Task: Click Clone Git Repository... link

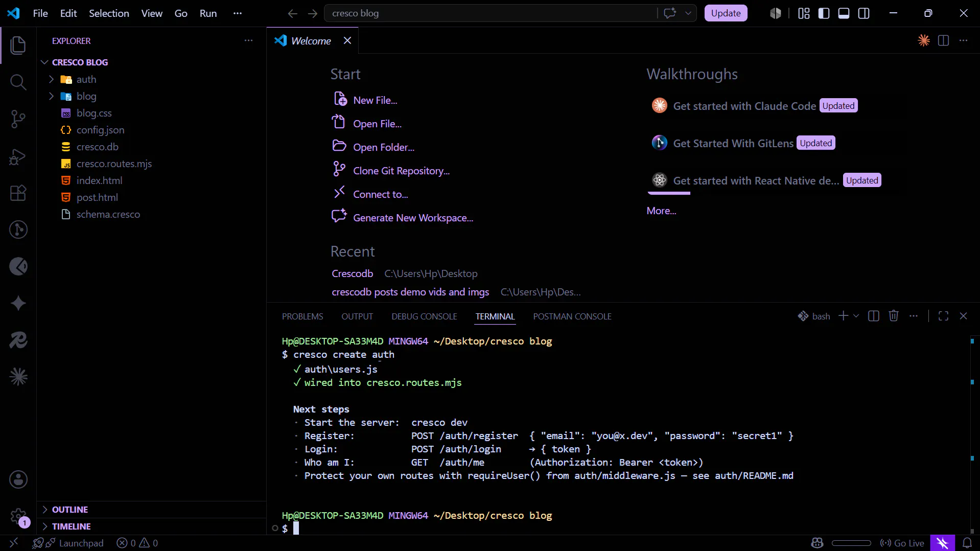Action: click(x=402, y=171)
